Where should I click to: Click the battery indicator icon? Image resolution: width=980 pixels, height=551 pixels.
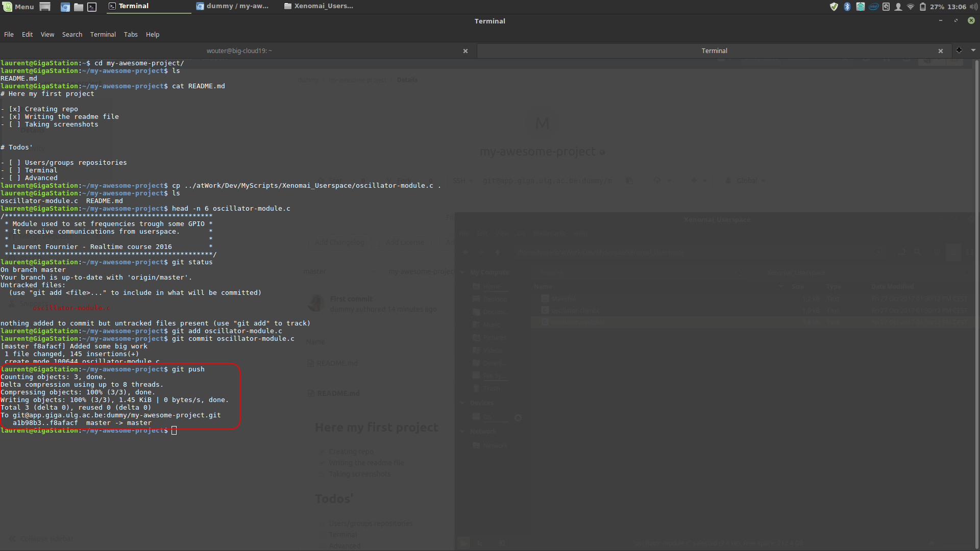923,7
